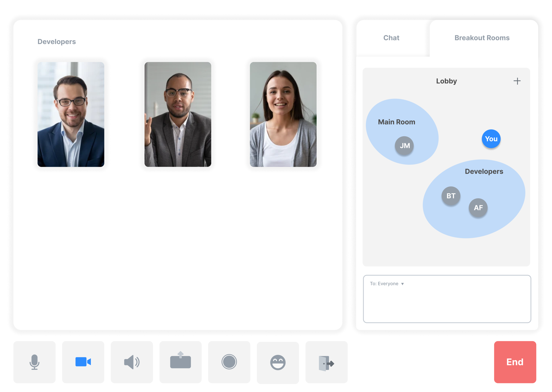Viewport: 552px width, 392px height.
Task: Click inside the message input box
Action: tap(447, 305)
